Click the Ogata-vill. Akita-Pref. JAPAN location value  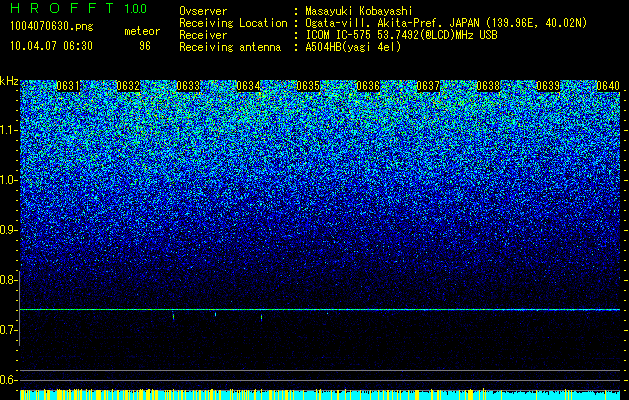(x=446, y=23)
